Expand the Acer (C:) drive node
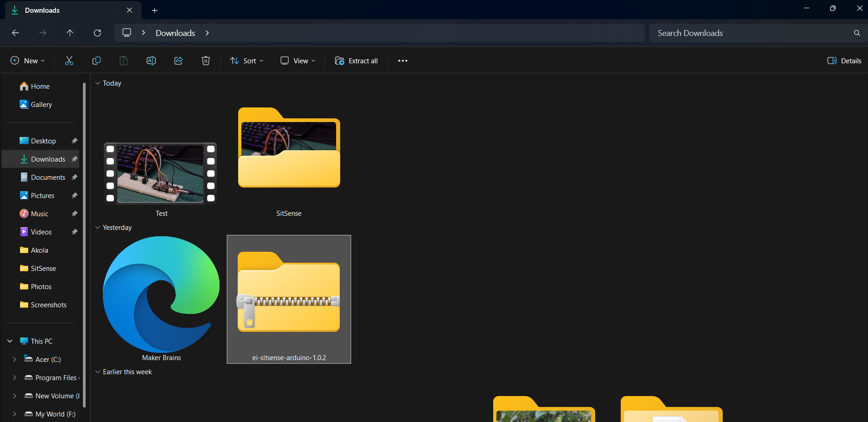The height and width of the screenshot is (422, 868). pos(15,360)
